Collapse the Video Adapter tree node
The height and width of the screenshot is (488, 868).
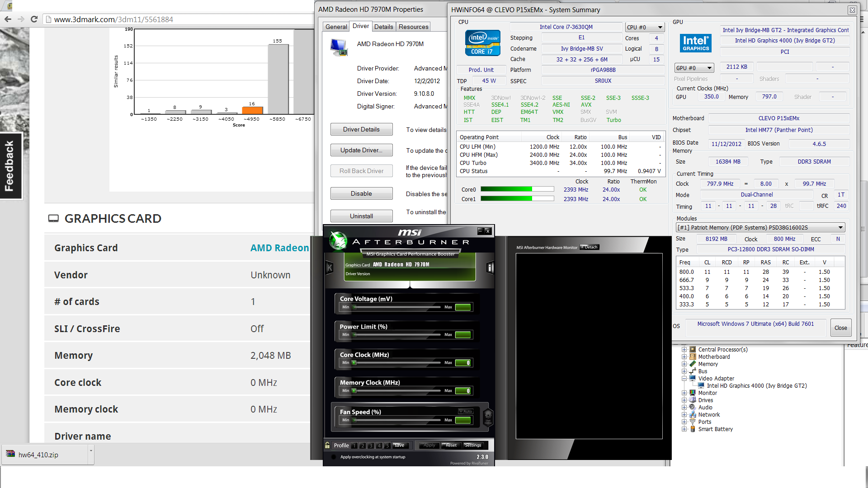pos(684,378)
